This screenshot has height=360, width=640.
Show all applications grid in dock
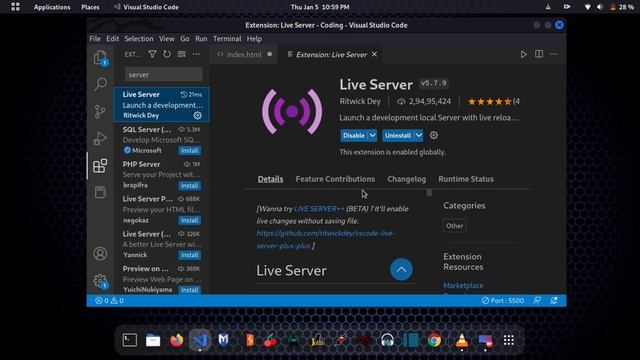(x=509, y=340)
